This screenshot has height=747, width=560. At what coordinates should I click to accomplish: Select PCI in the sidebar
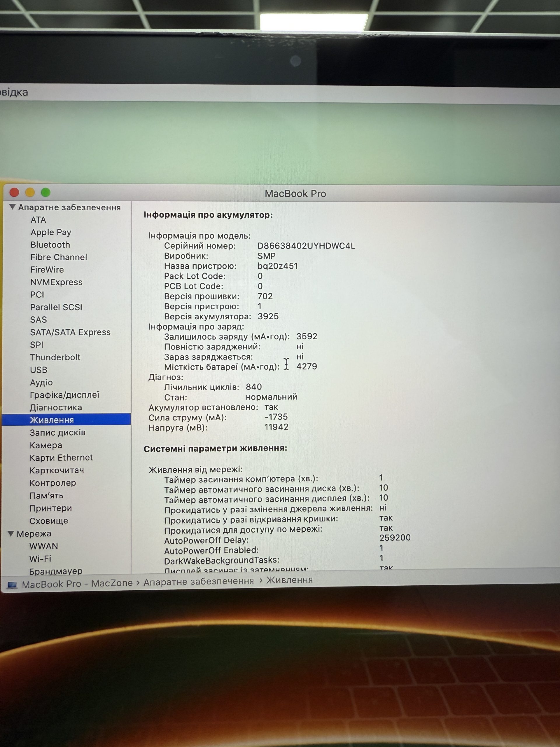[37, 295]
